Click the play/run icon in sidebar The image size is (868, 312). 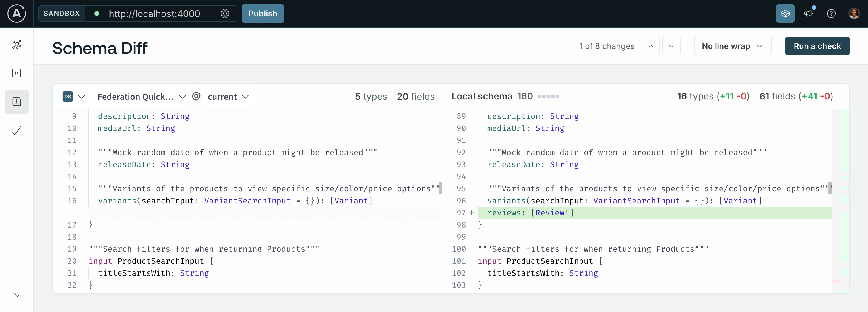point(17,73)
